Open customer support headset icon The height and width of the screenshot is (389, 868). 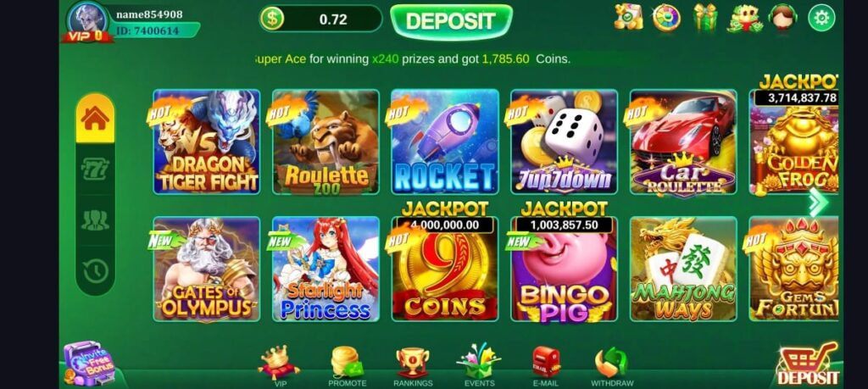coord(782,17)
